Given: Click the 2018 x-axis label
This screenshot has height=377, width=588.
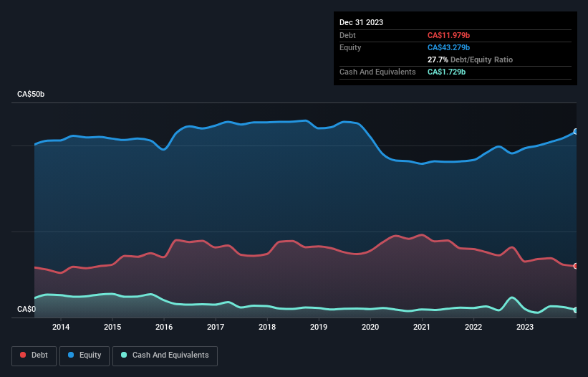Looking at the screenshot, I should [267, 327].
